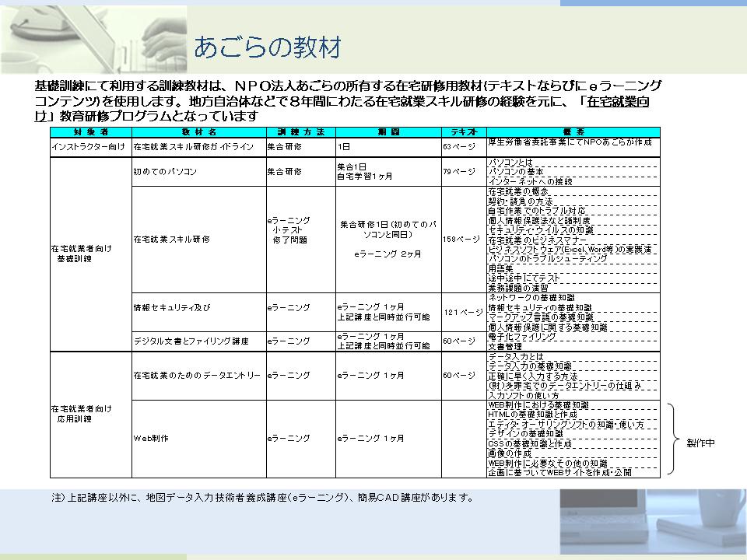The image size is (747, 560).
Task: Click 個人情報保護に関する基礎知識 line
Action: click(548, 327)
